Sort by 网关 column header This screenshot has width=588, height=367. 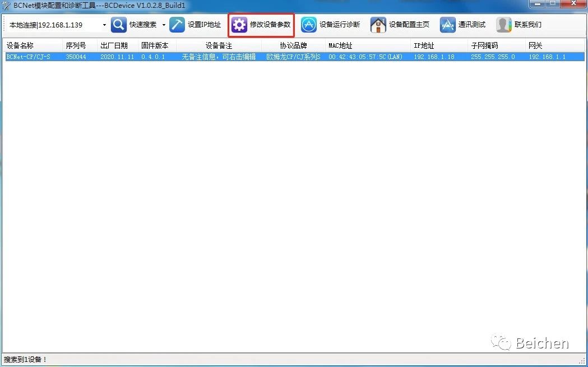click(x=555, y=46)
